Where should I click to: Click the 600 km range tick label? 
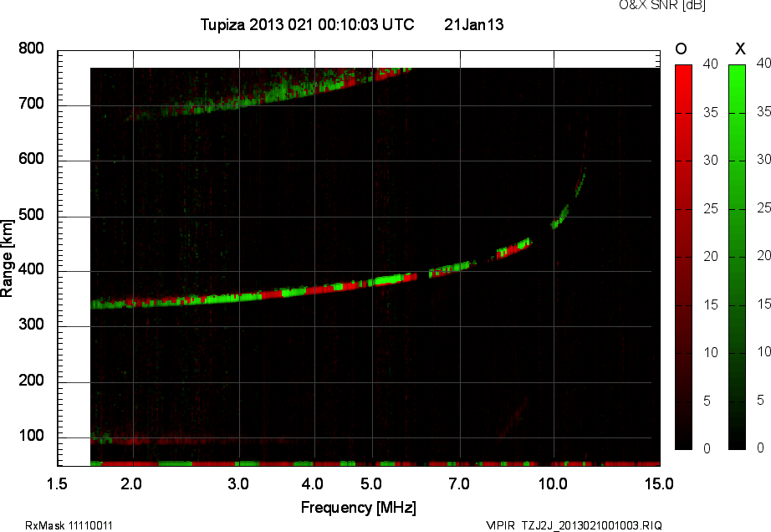coord(32,159)
